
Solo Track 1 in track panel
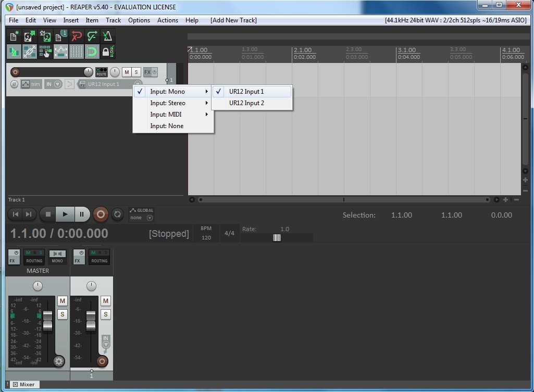click(x=136, y=72)
